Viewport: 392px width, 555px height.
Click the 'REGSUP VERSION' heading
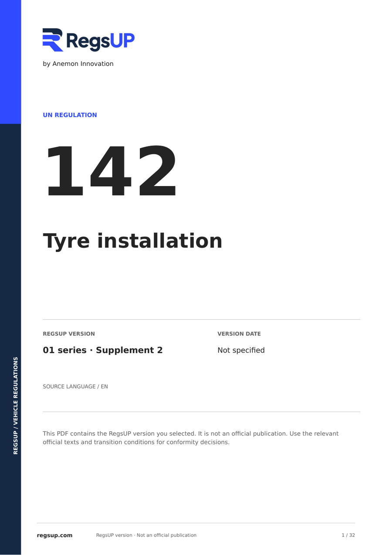(x=68, y=334)
